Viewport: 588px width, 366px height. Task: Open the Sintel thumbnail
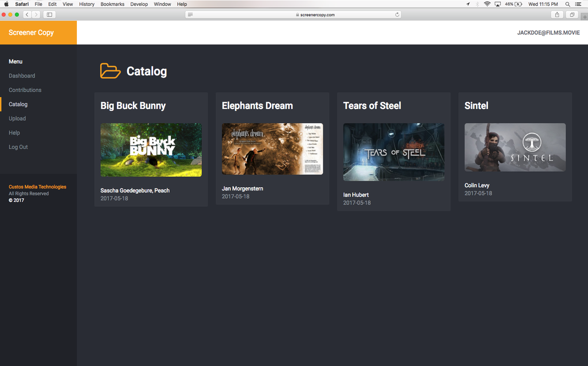click(515, 147)
